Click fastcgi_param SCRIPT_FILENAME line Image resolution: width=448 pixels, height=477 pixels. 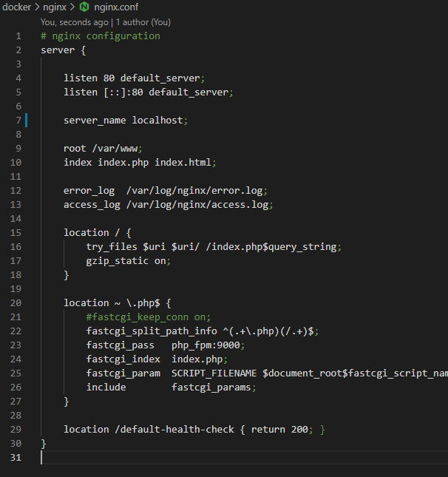coord(267,373)
